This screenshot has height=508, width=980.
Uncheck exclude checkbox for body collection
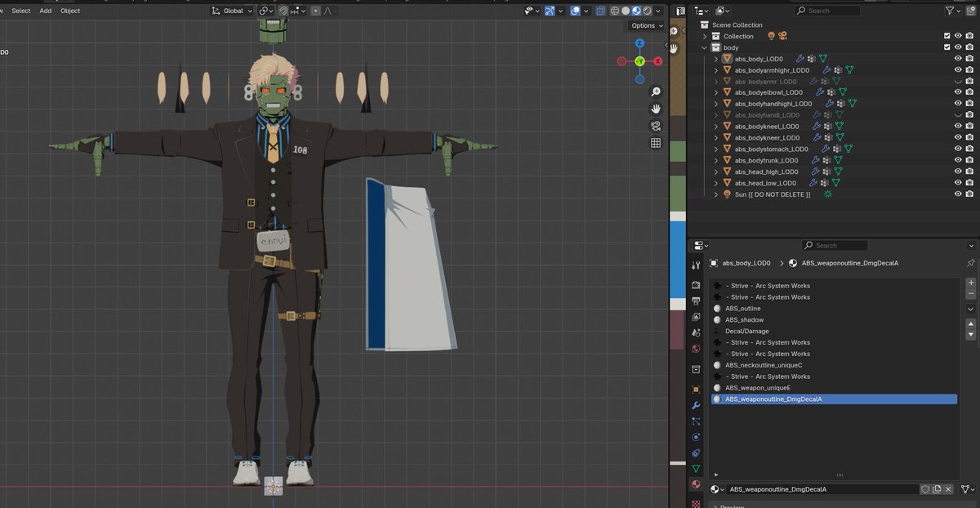(947, 47)
